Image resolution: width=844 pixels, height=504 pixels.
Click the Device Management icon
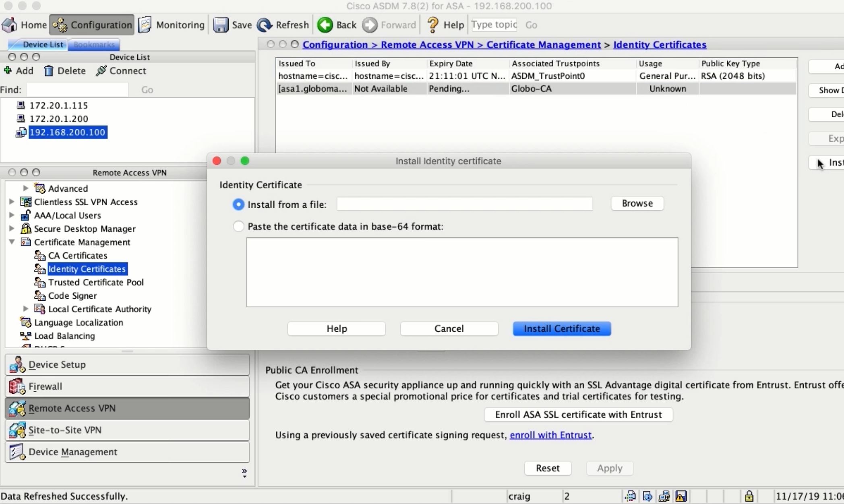coord(17,452)
